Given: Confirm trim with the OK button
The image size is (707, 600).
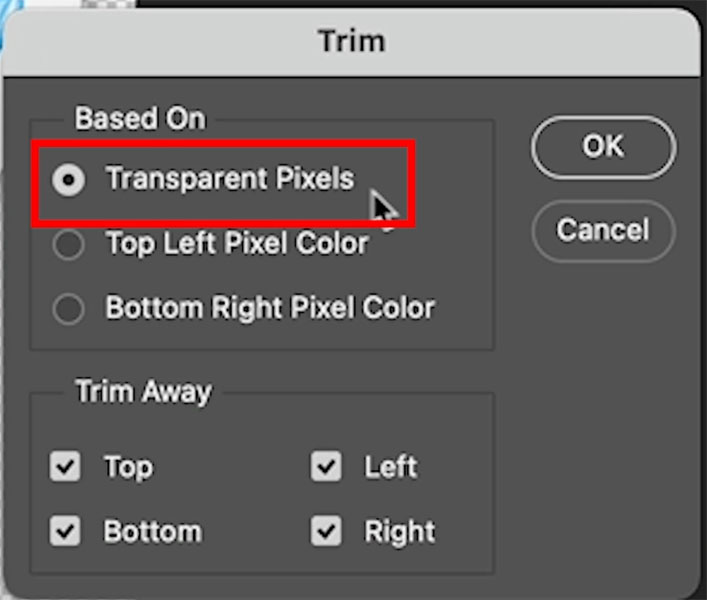Looking at the screenshot, I should [603, 147].
